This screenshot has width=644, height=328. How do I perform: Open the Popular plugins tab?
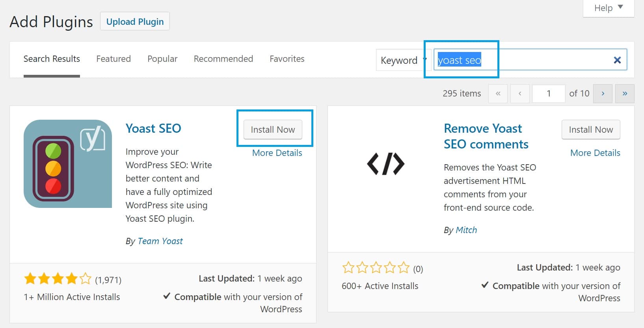[162, 59]
